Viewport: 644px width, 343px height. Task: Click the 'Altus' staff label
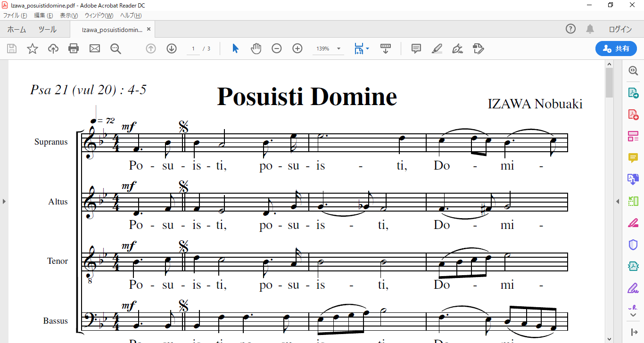(58, 202)
